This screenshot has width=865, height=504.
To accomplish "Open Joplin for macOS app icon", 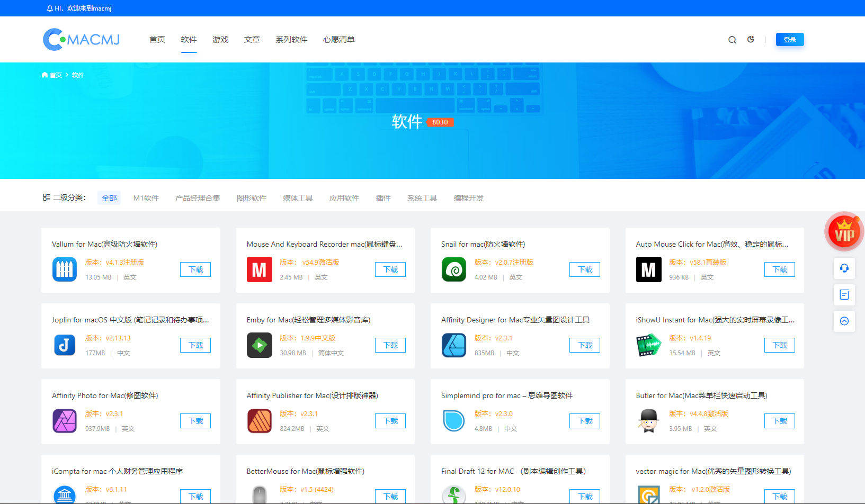I will coord(65,345).
